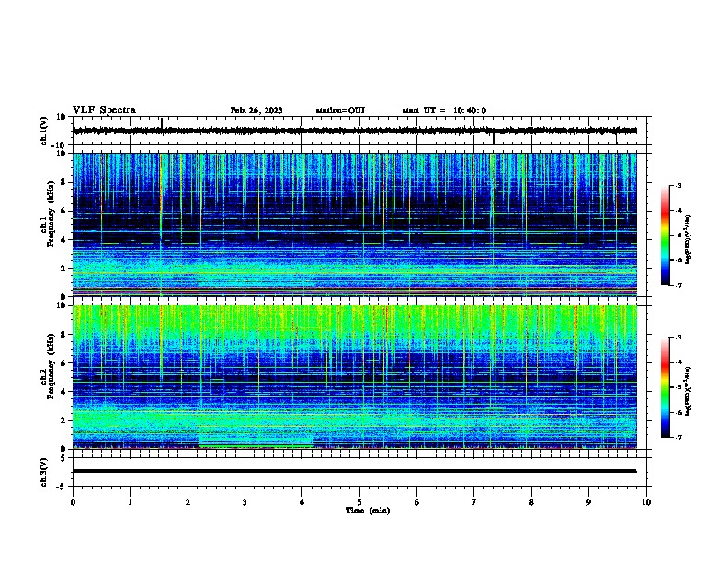Click the station=OUI label

340,110
